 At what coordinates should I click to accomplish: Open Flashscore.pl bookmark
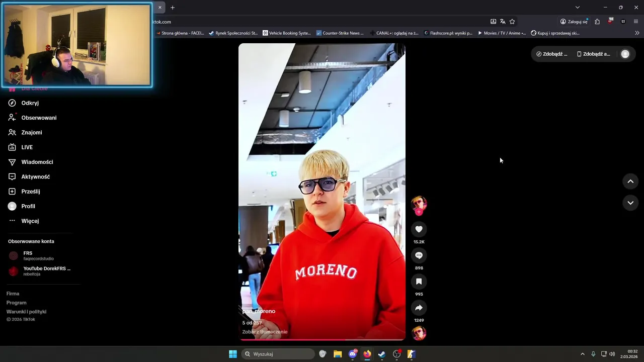coord(448,33)
